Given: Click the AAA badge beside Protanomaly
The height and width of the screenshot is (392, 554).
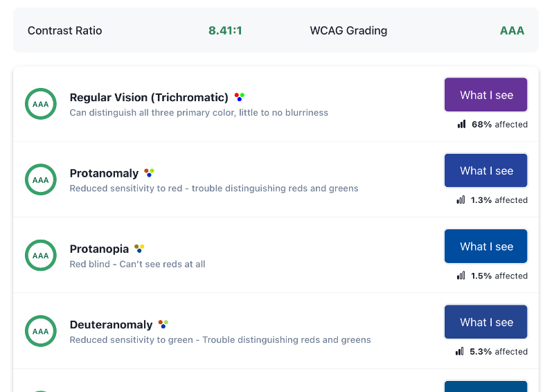Looking at the screenshot, I should [x=41, y=179].
